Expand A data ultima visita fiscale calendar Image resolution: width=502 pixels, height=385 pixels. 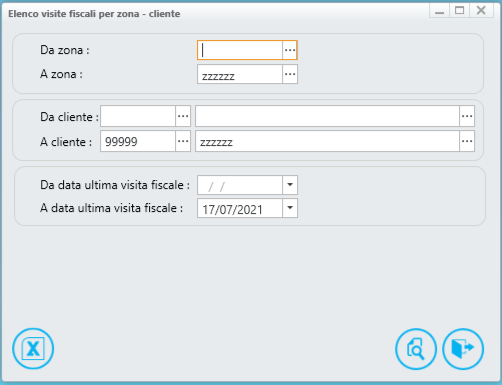pyautogui.click(x=290, y=208)
